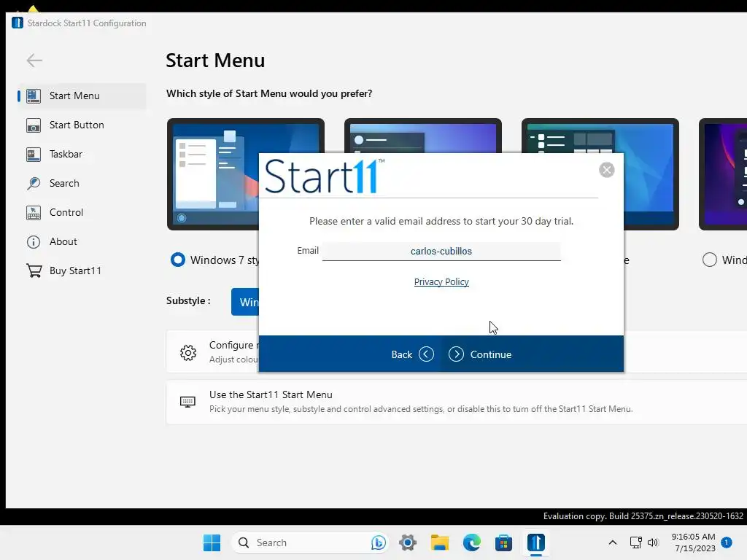
Task: Go to the Taskbar settings section
Action: pyautogui.click(x=82, y=154)
